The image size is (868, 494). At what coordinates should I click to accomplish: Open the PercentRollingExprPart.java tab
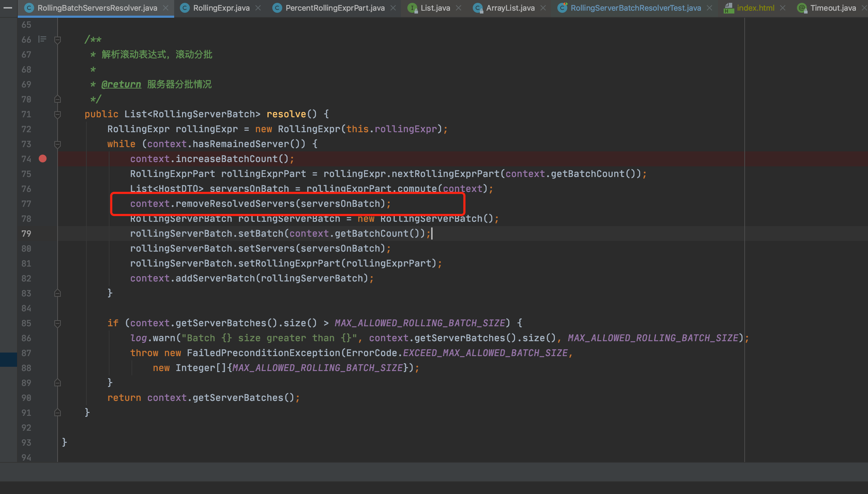334,8
